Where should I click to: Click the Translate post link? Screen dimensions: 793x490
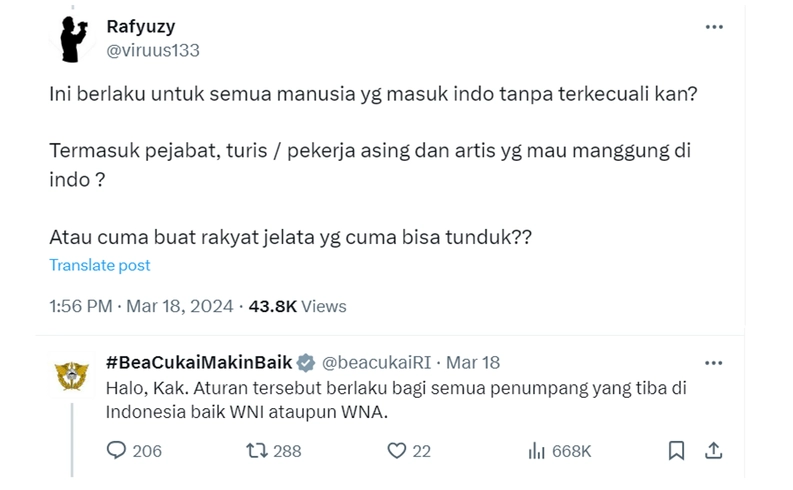pos(100,265)
